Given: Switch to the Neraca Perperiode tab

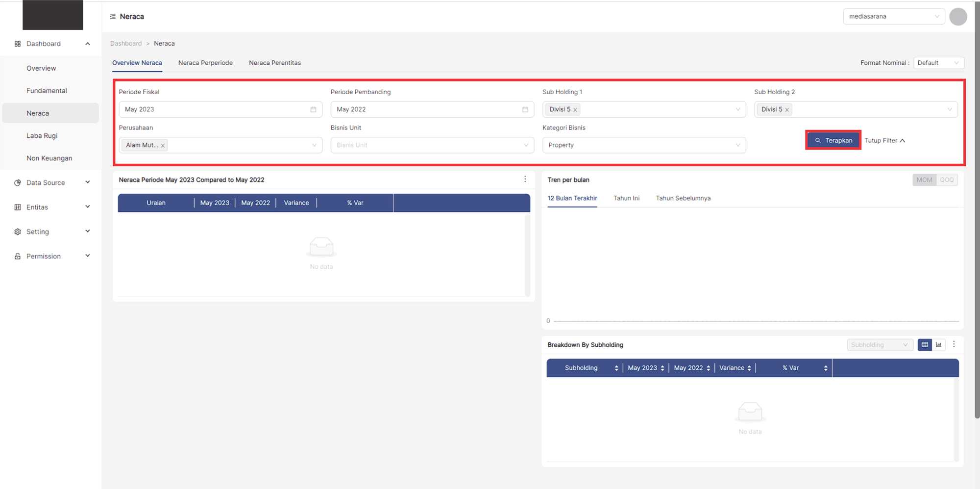Looking at the screenshot, I should point(205,63).
